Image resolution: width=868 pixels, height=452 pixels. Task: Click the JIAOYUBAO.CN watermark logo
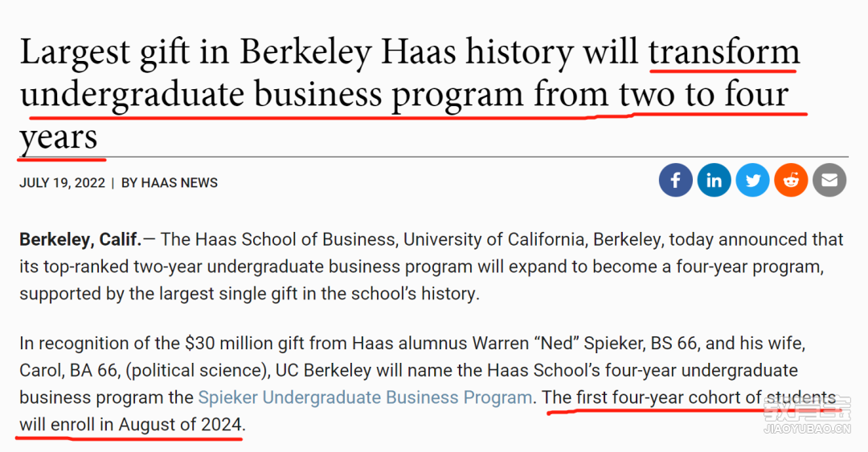click(x=807, y=415)
